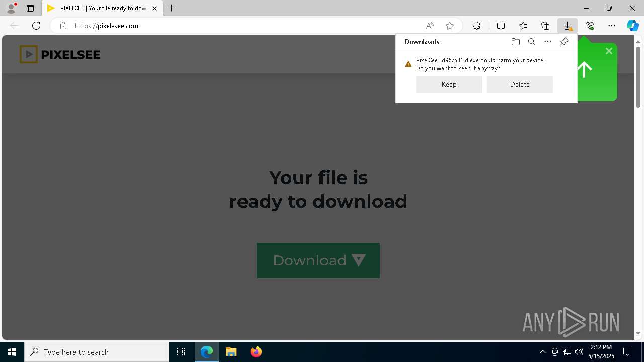Open more options in Downloads panel
This screenshot has height=362, width=644.
pos(548,42)
